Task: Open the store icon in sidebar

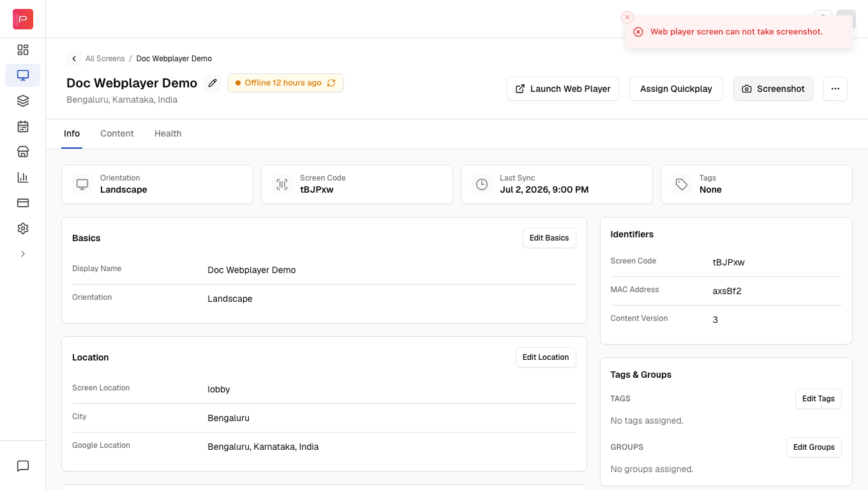Action: tap(23, 152)
